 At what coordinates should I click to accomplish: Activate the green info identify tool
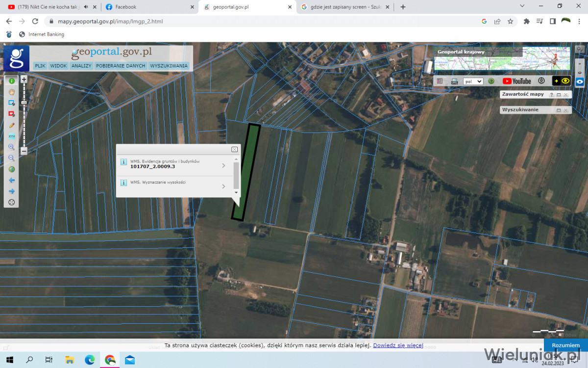click(11, 80)
